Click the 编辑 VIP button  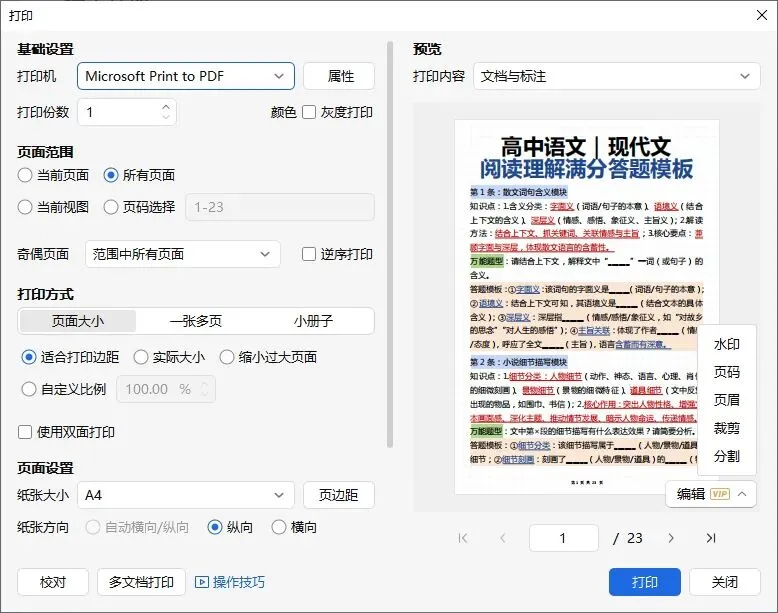[x=711, y=494]
